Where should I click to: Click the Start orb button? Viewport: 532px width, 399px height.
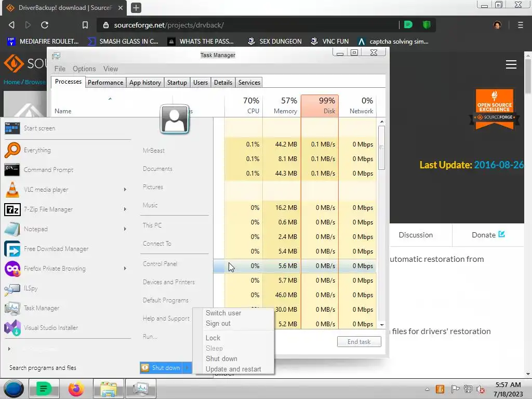coord(14,389)
